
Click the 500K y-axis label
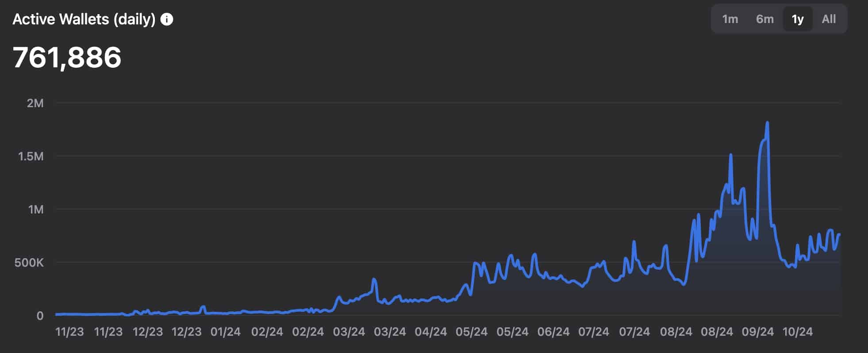click(x=29, y=263)
